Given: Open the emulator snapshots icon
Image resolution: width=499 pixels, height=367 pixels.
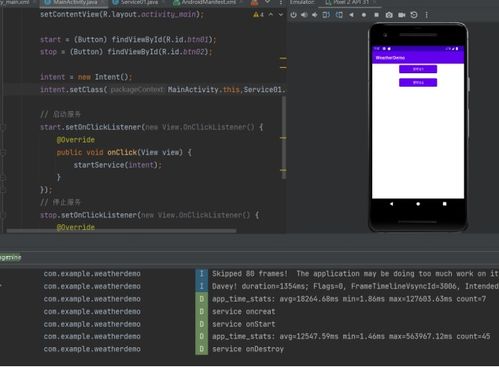Looking at the screenshot, I should pos(414,15).
